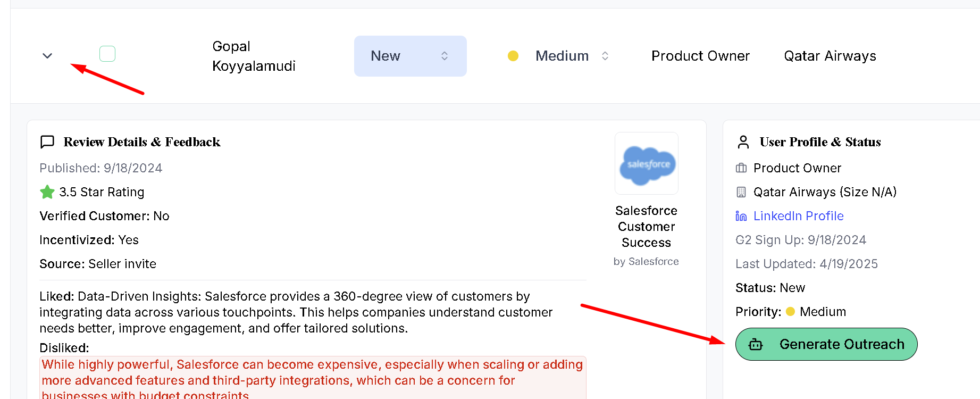Click the 3.5 Star Rating text

point(102,192)
